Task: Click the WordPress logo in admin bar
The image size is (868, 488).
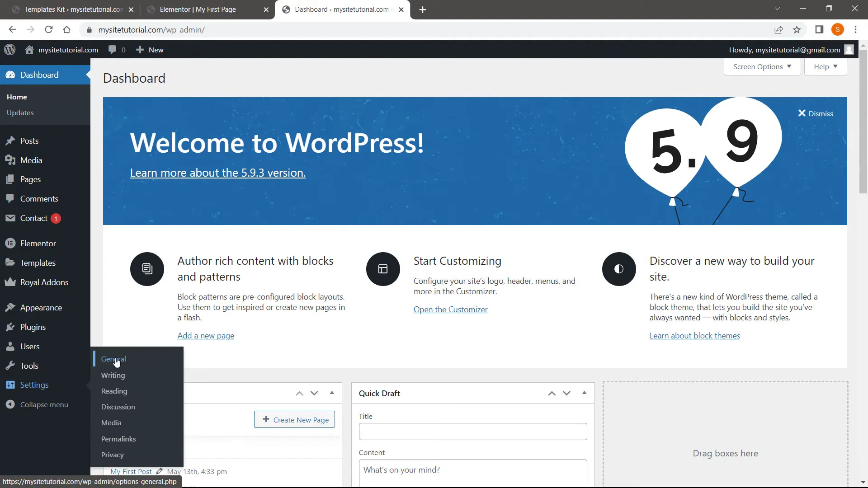Action: click(x=10, y=50)
